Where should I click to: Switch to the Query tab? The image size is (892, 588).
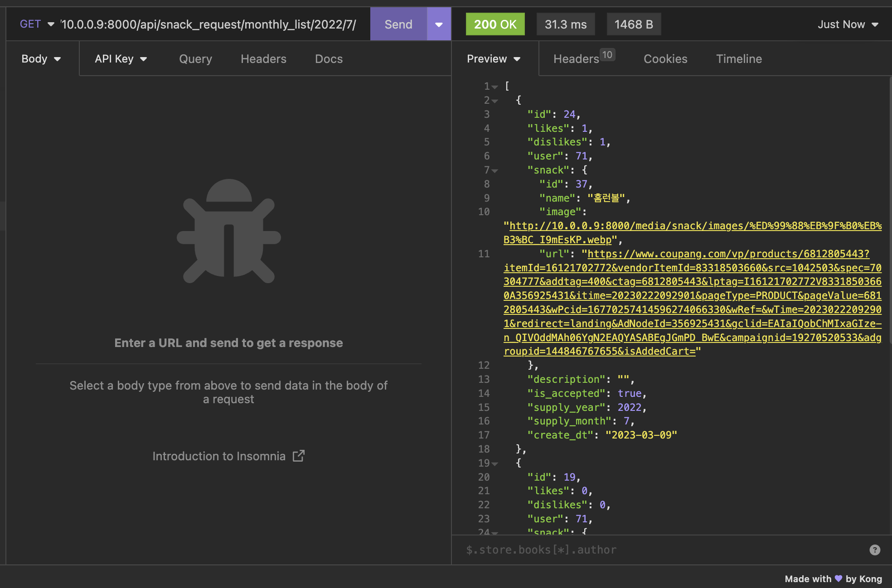click(195, 59)
